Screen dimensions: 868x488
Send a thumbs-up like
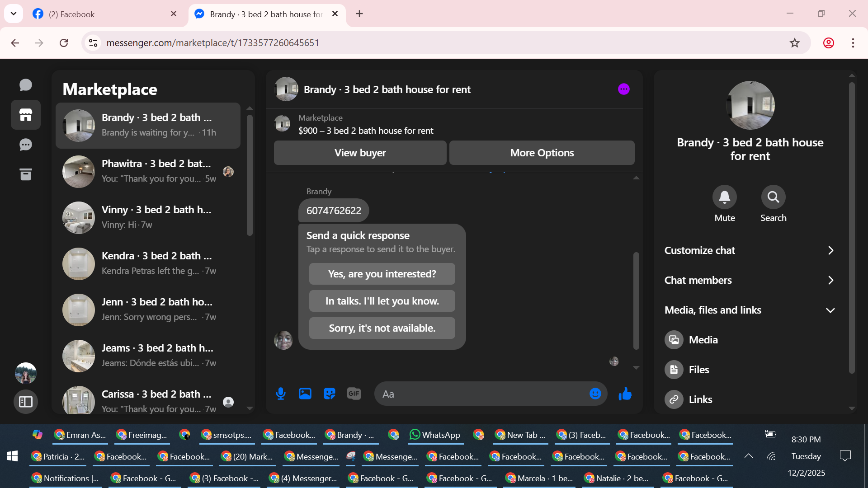pyautogui.click(x=625, y=394)
